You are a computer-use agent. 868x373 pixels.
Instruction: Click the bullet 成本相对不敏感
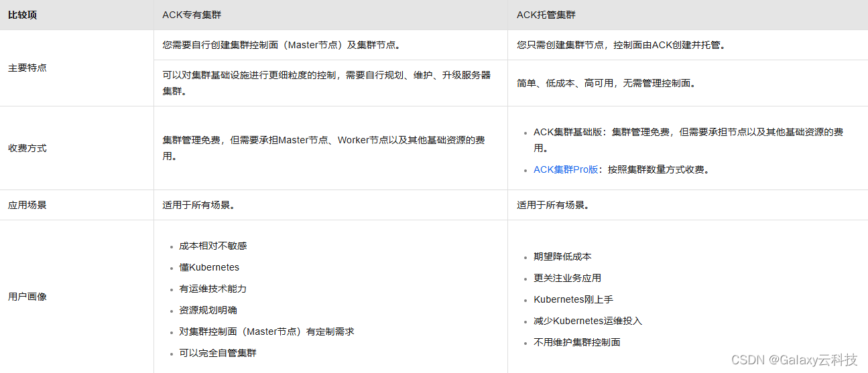coord(213,246)
